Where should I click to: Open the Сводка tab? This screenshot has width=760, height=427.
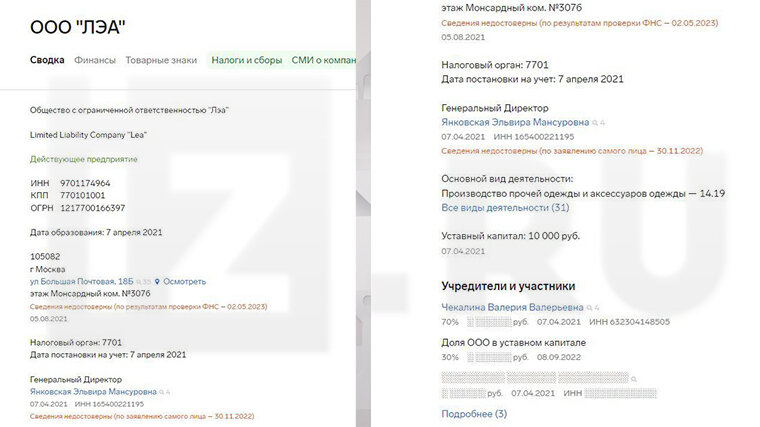tap(47, 60)
